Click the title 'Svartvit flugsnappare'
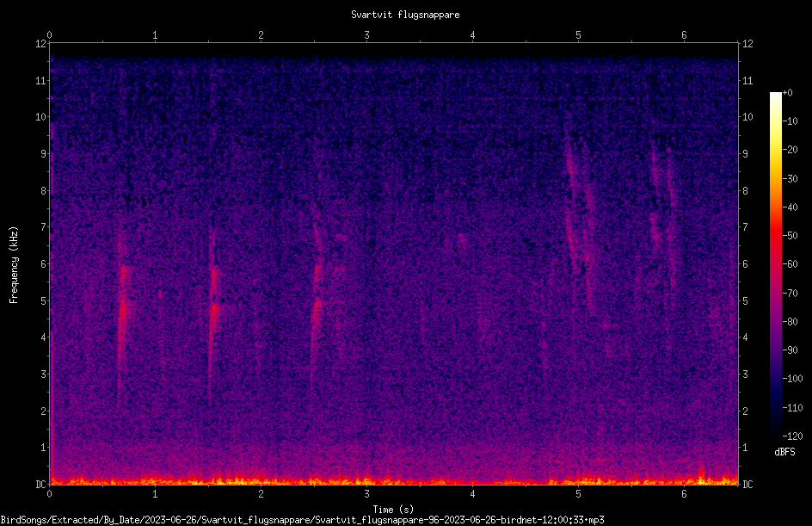Viewport: 812px width, 526px height. (x=405, y=15)
